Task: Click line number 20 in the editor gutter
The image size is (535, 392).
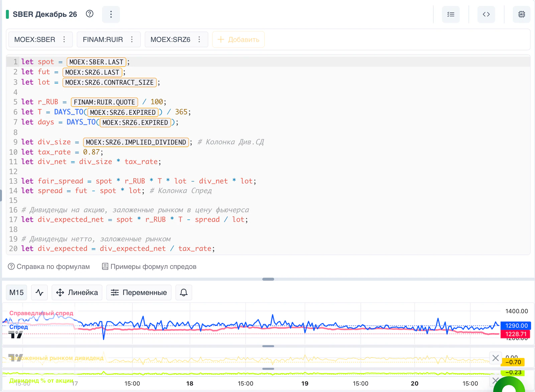Action: coord(13,249)
